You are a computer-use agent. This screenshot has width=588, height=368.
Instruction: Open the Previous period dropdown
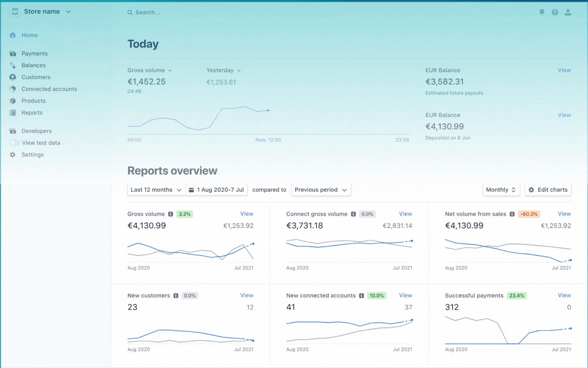click(321, 190)
